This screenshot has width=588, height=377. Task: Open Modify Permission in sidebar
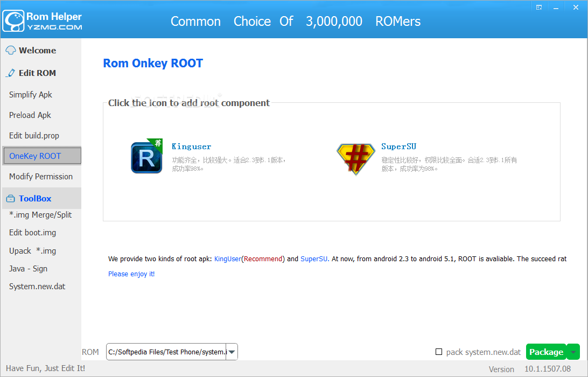click(x=41, y=176)
